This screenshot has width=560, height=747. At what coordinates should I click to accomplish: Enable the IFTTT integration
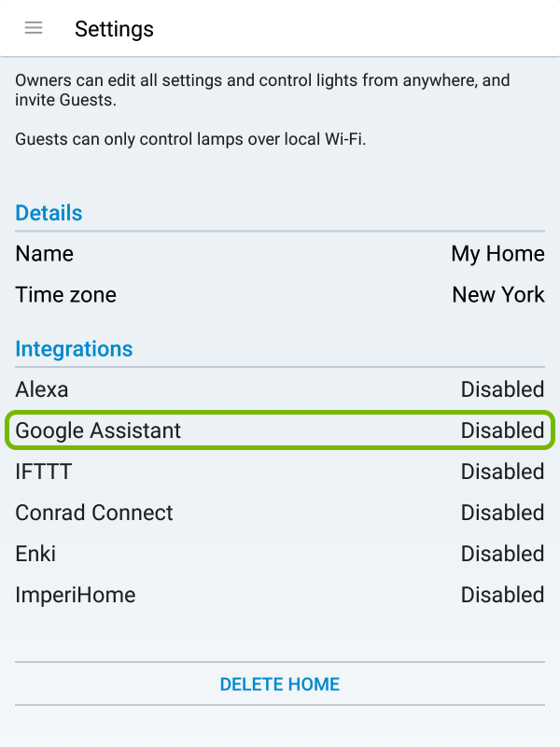280,472
